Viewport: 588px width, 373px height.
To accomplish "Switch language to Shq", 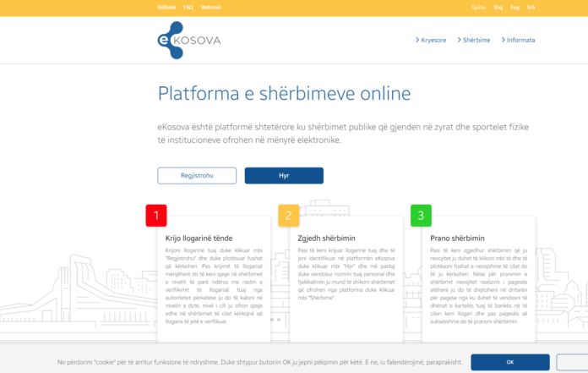I will tap(498, 7).
